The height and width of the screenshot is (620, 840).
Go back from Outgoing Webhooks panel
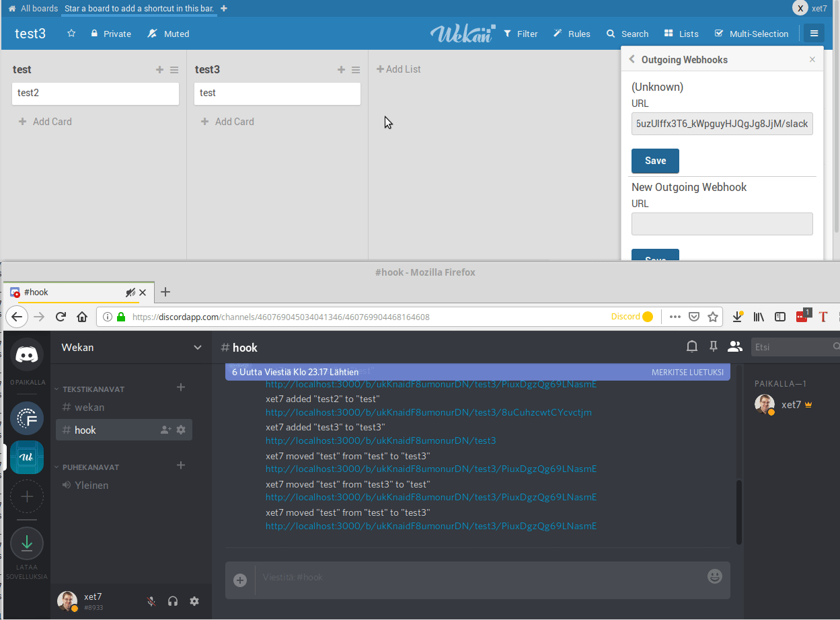(631, 59)
